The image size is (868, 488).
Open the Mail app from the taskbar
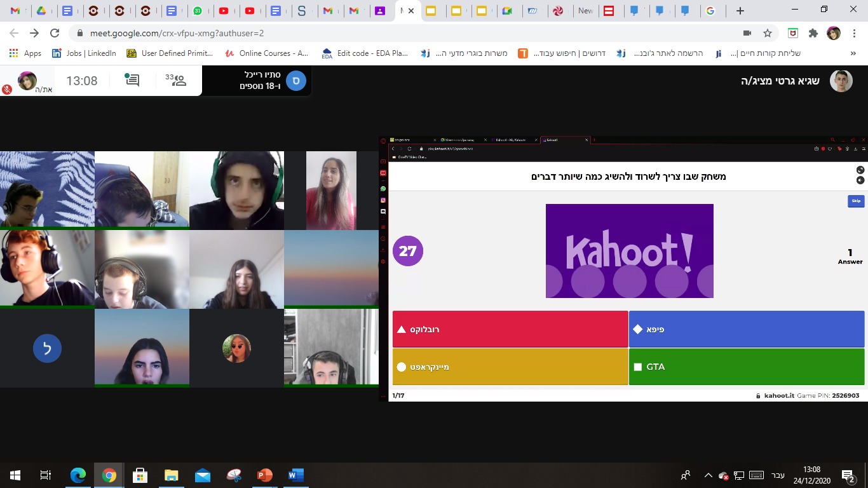(203, 475)
